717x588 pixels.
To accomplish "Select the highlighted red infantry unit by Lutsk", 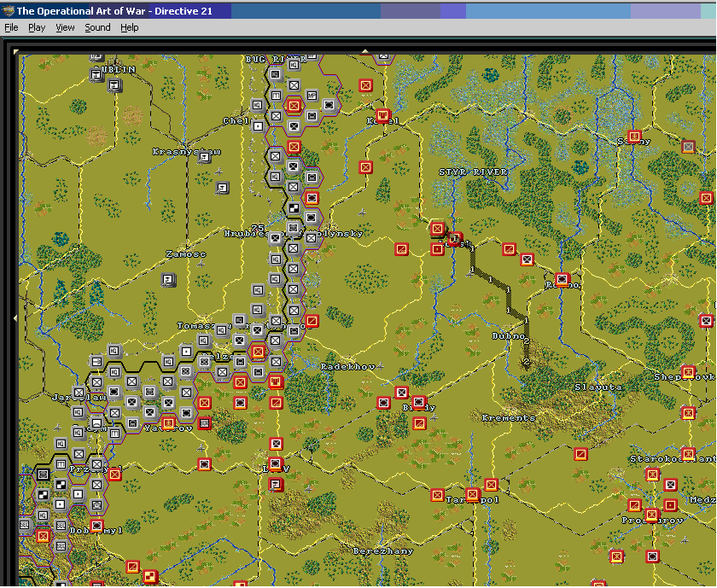I will [438, 228].
